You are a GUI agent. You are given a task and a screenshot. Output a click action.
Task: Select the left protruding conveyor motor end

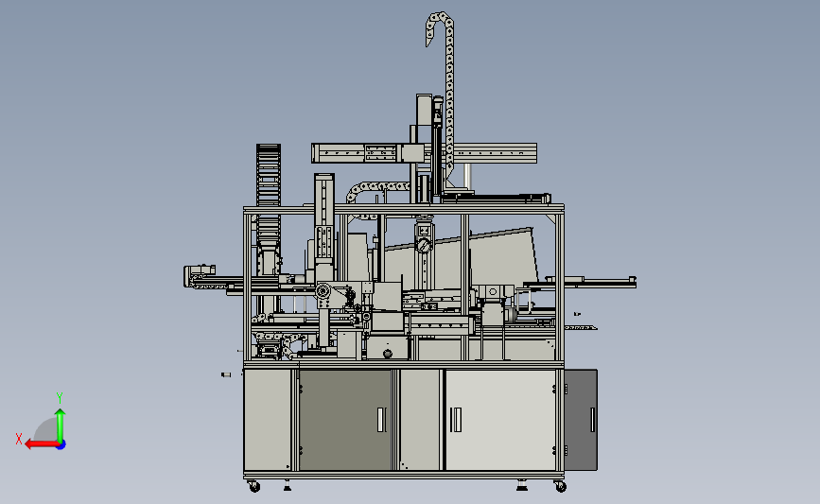tap(200, 275)
